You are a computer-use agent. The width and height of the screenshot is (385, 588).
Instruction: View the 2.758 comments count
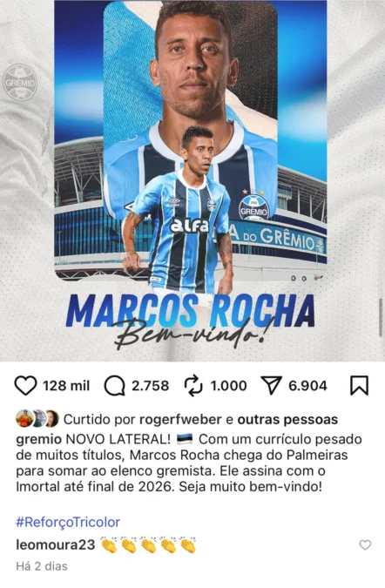pyautogui.click(x=151, y=386)
